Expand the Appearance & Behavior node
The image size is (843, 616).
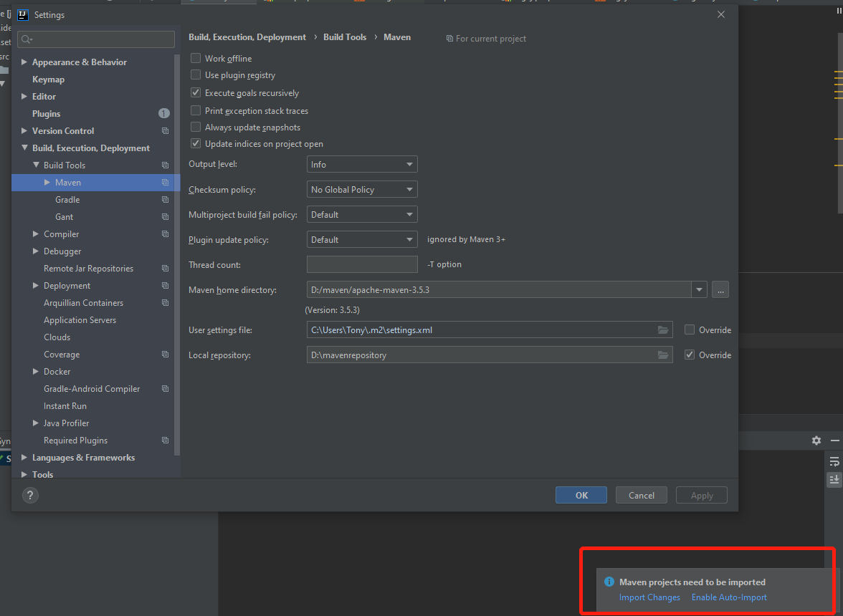click(x=24, y=62)
